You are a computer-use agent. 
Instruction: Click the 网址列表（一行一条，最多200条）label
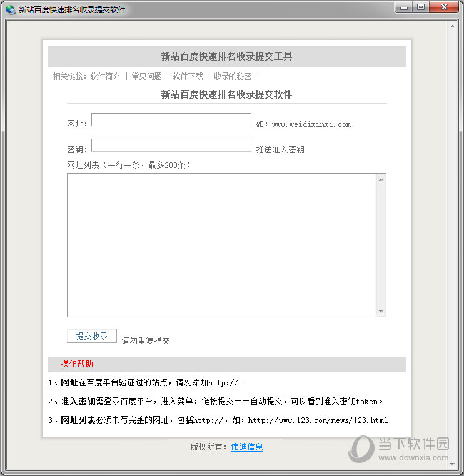click(129, 165)
